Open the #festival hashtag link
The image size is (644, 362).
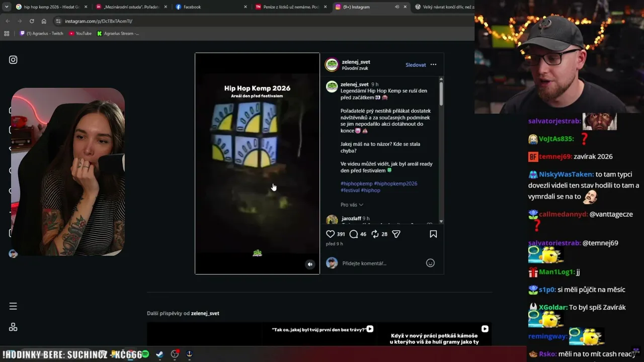coord(350,190)
